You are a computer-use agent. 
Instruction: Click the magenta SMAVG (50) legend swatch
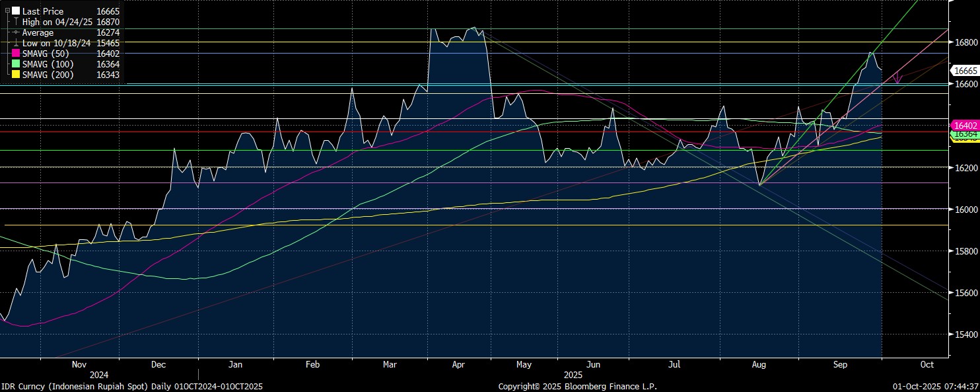[16, 54]
